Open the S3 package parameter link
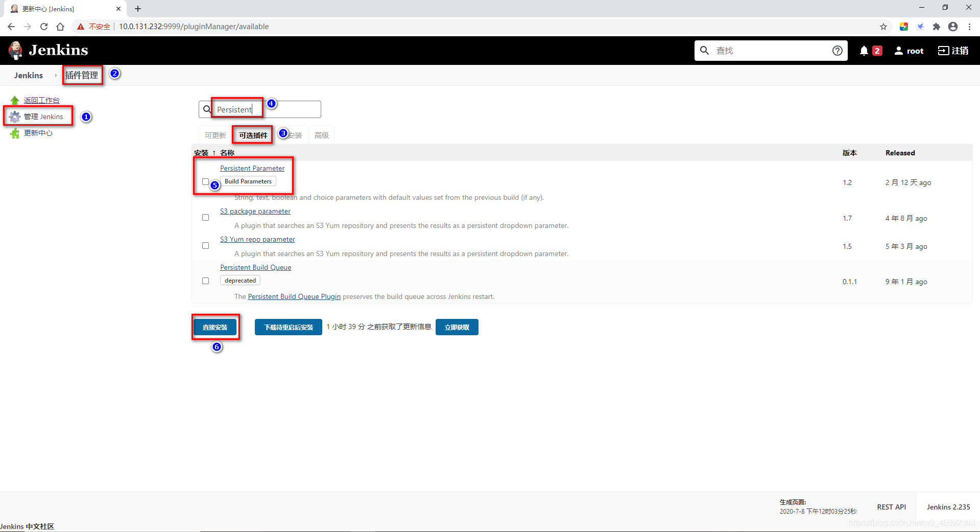980x532 pixels. click(255, 211)
